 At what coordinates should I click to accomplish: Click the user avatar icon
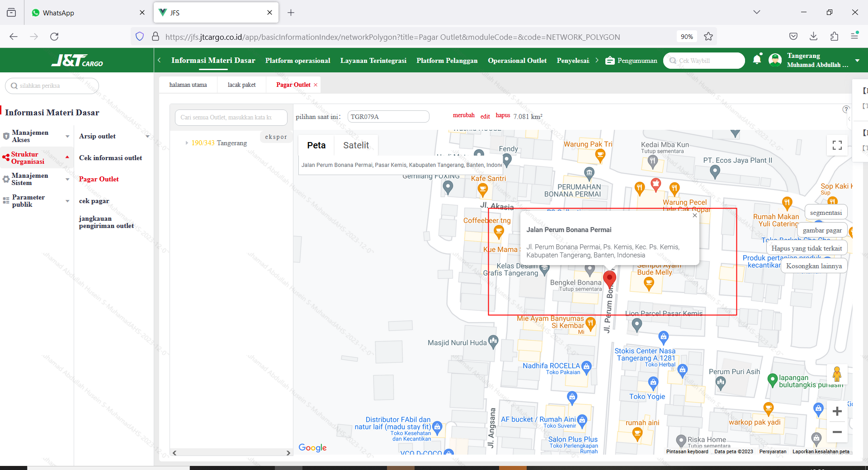(775, 60)
